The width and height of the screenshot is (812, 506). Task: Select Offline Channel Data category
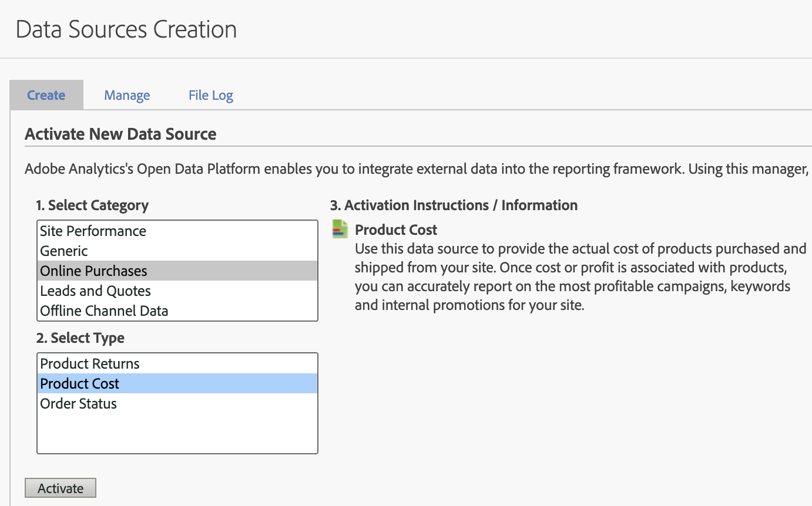[177, 311]
